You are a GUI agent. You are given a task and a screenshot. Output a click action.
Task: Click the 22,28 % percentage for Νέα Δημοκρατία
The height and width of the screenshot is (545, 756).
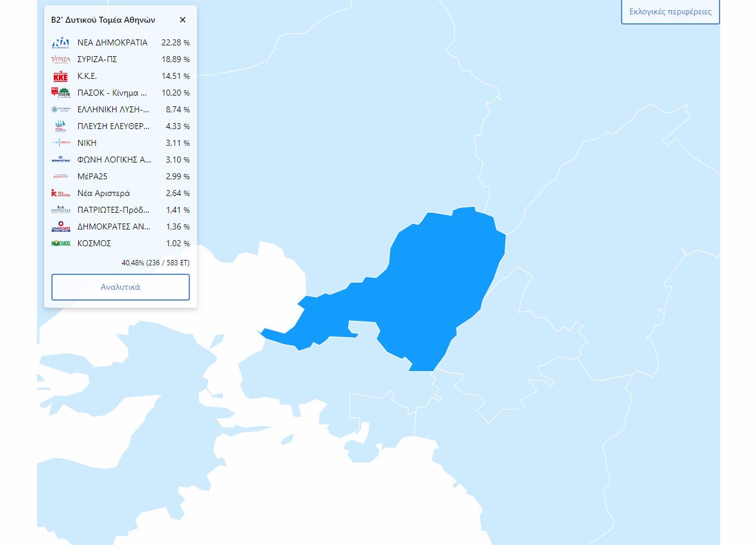[x=176, y=43]
